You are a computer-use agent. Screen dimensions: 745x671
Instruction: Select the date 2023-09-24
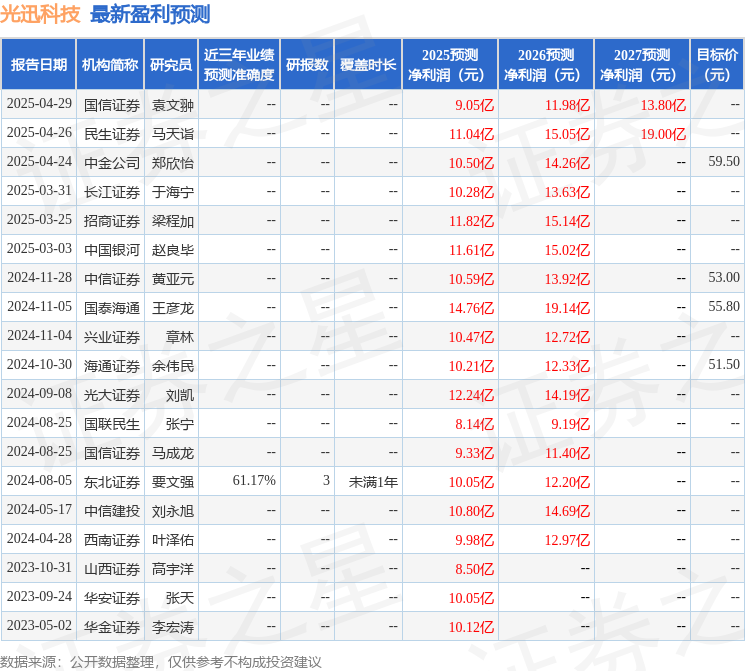click(39, 596)
